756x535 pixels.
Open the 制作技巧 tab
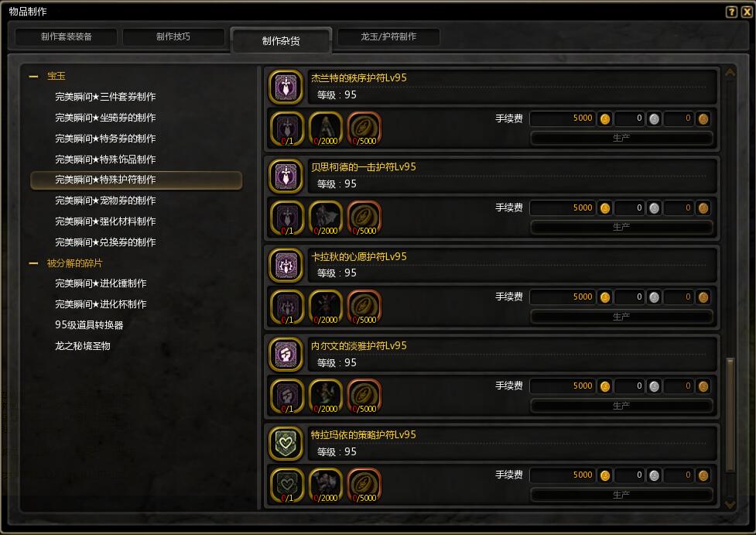pyautogui.click(x=173, y=36)
